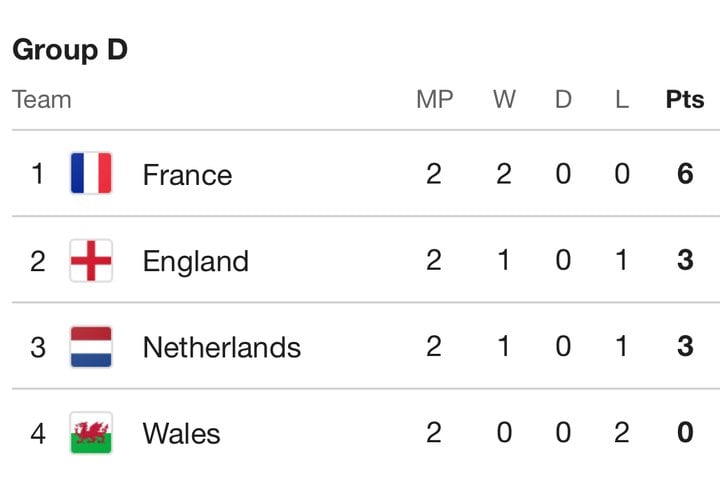Click the England flag icon
Image resolution: width=720 pixels, height=494 pixels.
pos(91,260)
